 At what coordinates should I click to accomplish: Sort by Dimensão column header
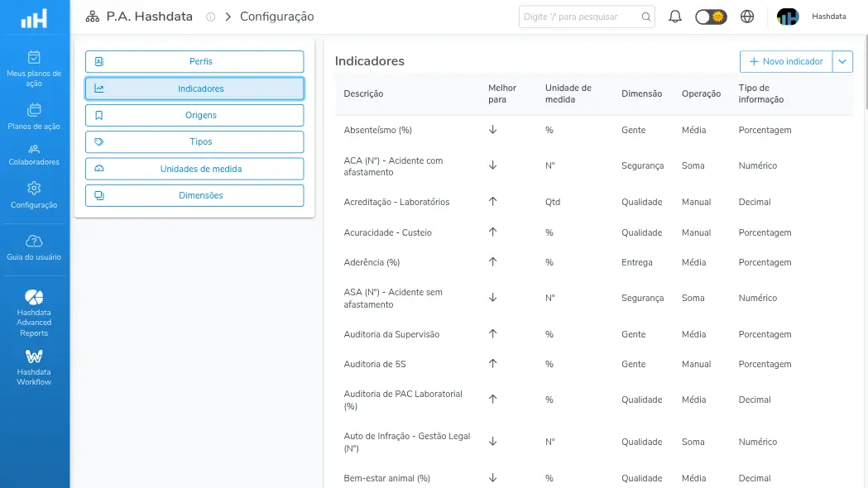[641, 93]
